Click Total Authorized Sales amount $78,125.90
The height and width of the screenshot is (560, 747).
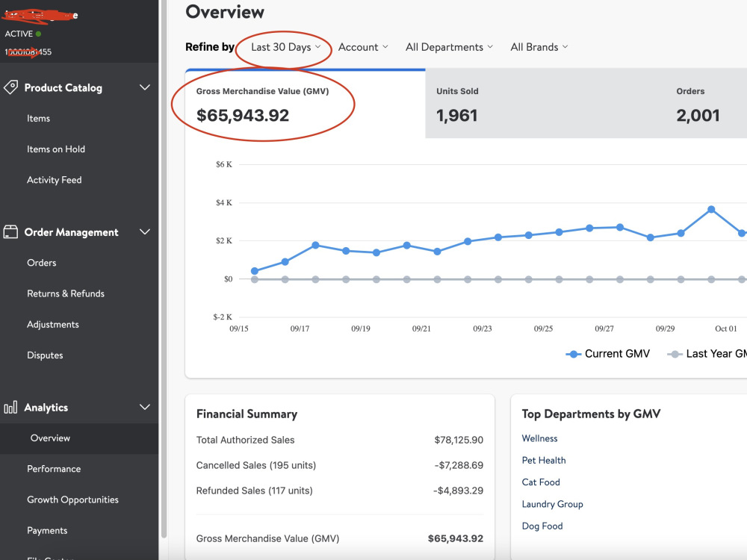click(x=459, y=440)
